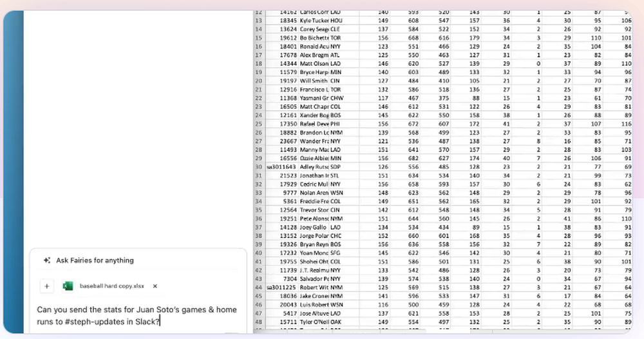This screenshot has width=644, height=339.
Task: Select the player ID cell '7304'
Action: pyautogui.click(x=282, y=279)
